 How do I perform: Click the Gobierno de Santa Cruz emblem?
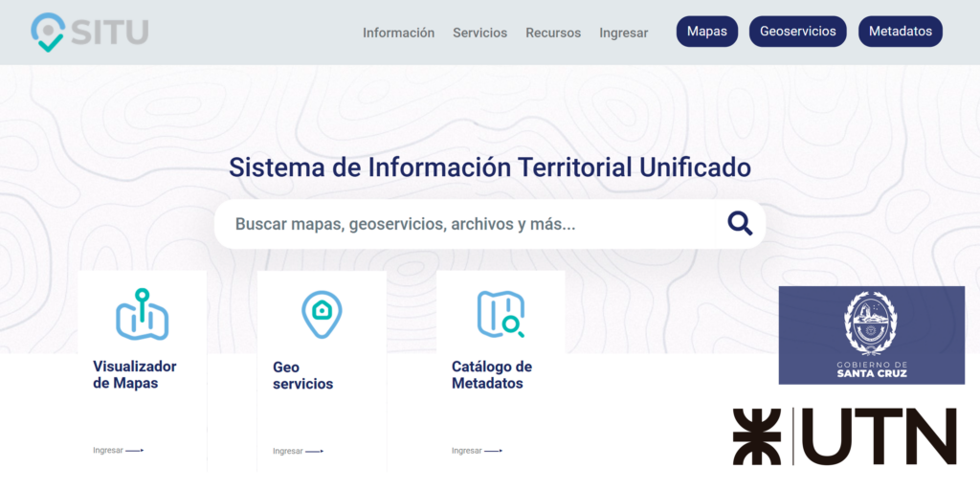pos(871,335)
